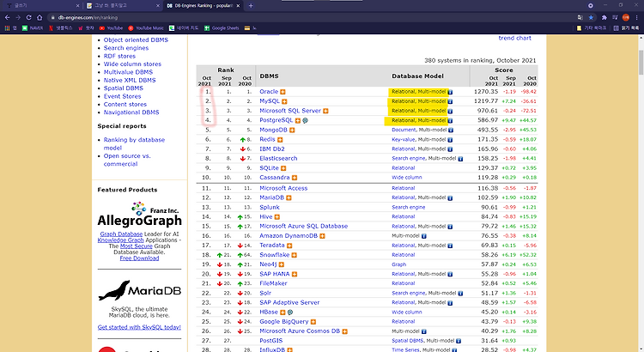
Task: Click the MariaDB featured product logo
Action: pos(140,290)
